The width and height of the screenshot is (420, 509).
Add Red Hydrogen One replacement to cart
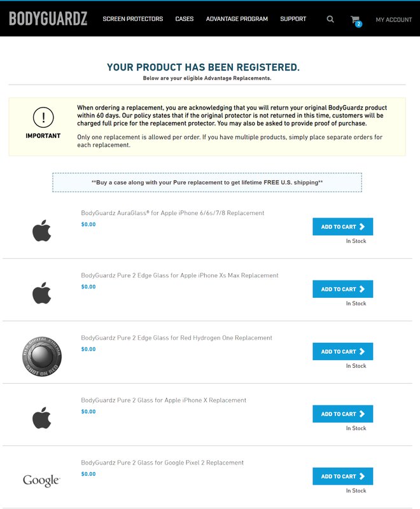coord(343,351)
